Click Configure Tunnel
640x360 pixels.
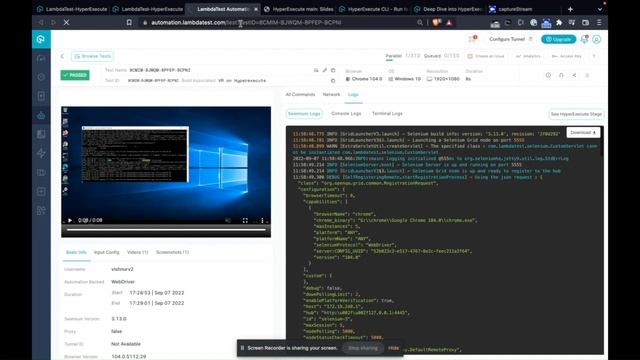(507, 39)
